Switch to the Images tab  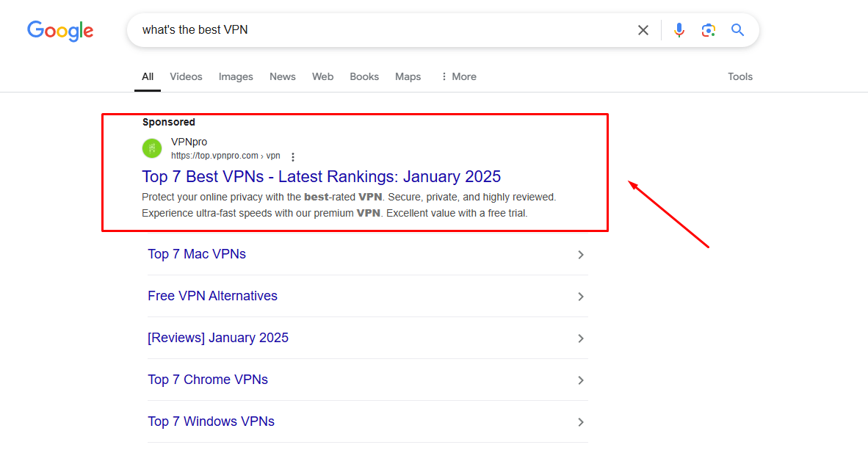[236, 76]
